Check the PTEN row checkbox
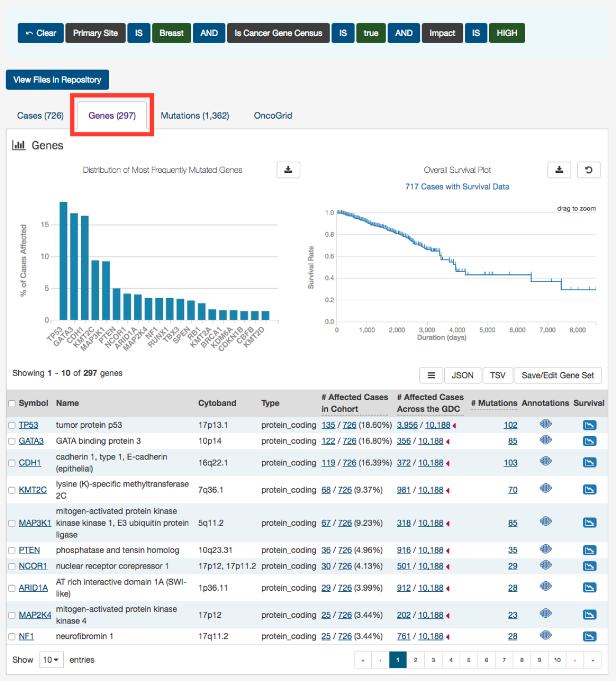Screen dimensions: 616x681 [x=12, y=551]
